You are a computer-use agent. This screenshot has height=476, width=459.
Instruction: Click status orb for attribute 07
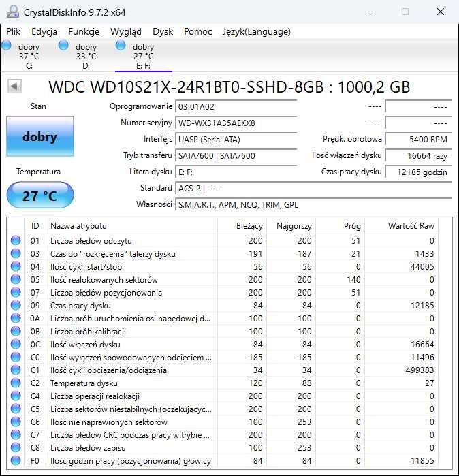tap(16, 292)
